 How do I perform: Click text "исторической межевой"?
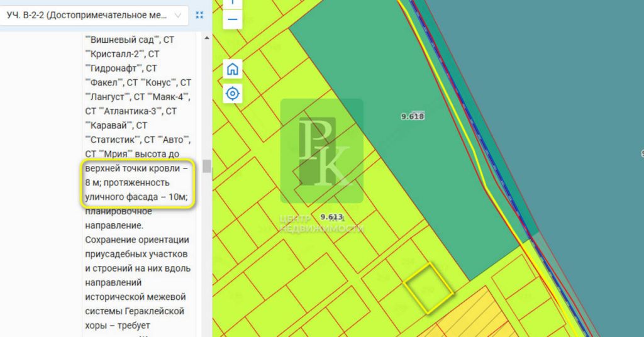pyautogui.click(x=136, y=297)
